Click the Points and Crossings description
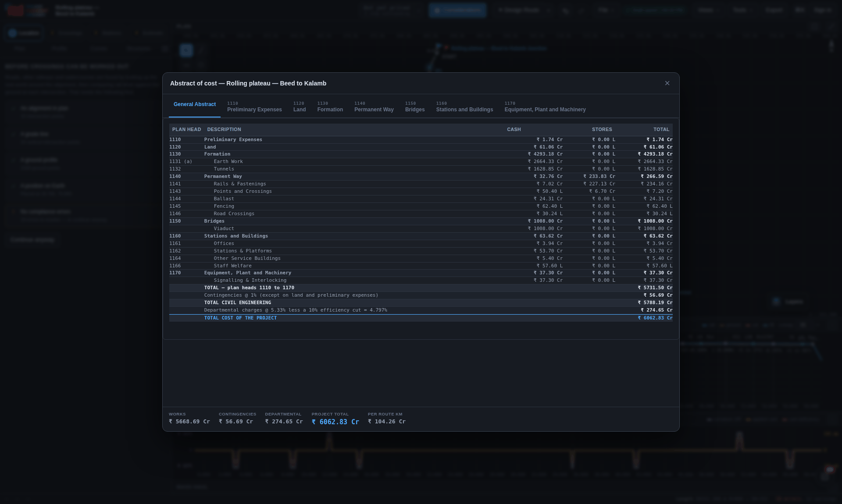The height and width of the screenshot is (504, 842). pos(243,192)
